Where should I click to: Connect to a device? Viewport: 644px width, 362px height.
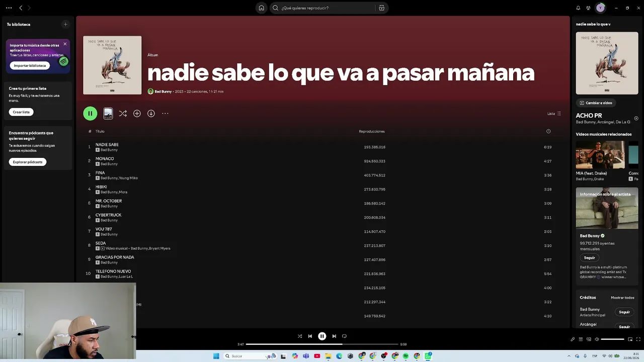[x=589, y=339]
